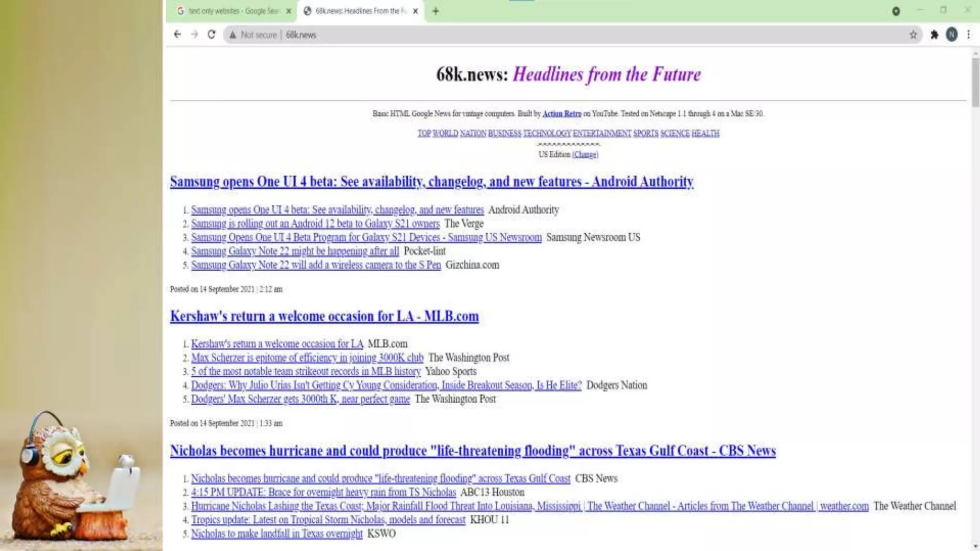This screenshot has width=980, height=551.
Task: Open the Action Retro link
Action: point(562,114)
